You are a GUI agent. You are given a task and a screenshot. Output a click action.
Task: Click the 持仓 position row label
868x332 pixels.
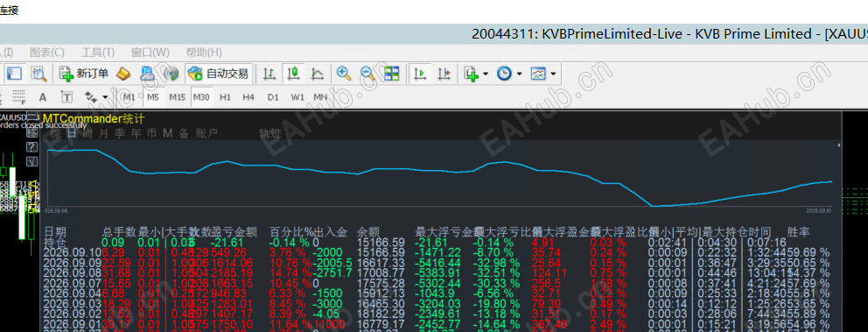coord(55,242)
